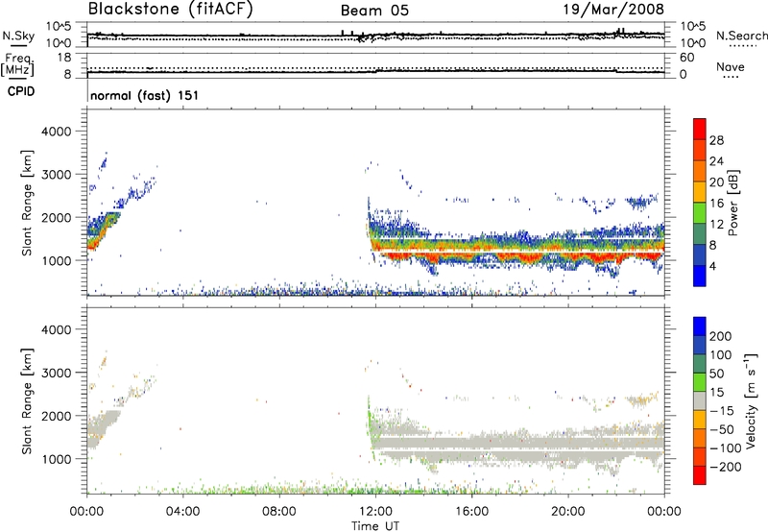Click the "Velocity [m s-1]" colorbar title
The image size is (768, 532).
tap(752, 400)
